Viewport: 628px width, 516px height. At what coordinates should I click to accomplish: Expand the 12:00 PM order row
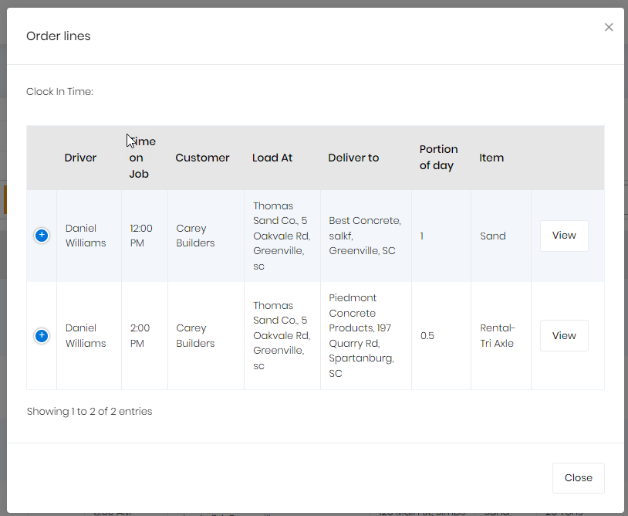click(x=41, y=235)
